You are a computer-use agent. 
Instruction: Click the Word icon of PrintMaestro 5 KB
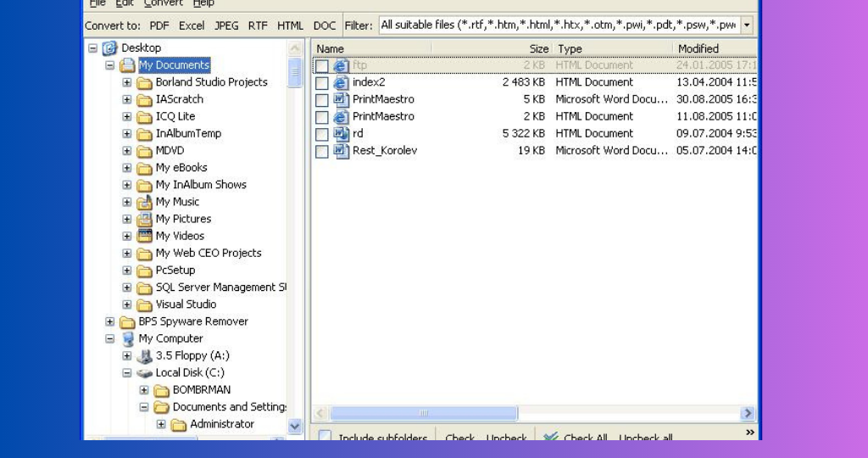(x=341, y=100)
